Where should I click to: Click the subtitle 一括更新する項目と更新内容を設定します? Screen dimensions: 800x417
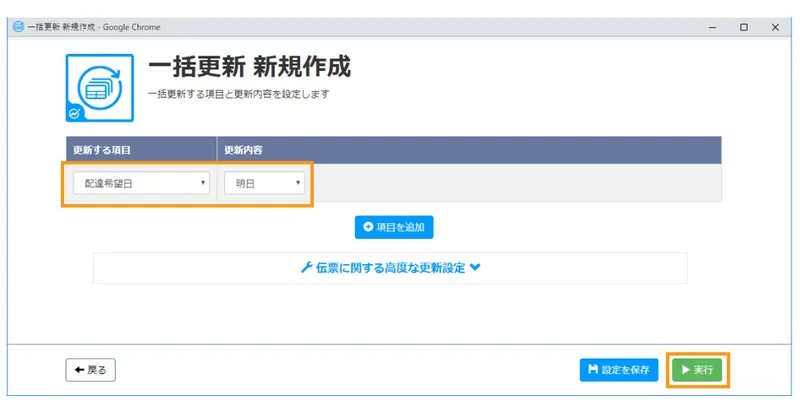click(239, 94)
